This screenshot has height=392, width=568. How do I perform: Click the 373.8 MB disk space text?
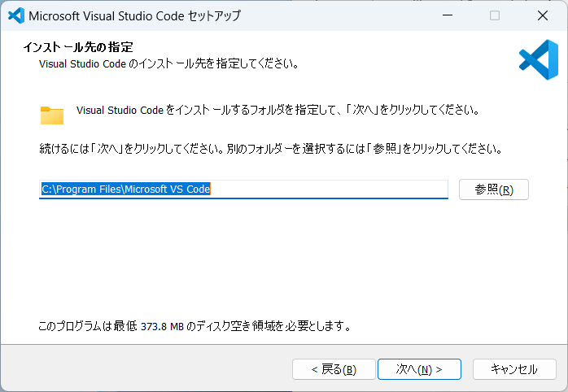162,326
